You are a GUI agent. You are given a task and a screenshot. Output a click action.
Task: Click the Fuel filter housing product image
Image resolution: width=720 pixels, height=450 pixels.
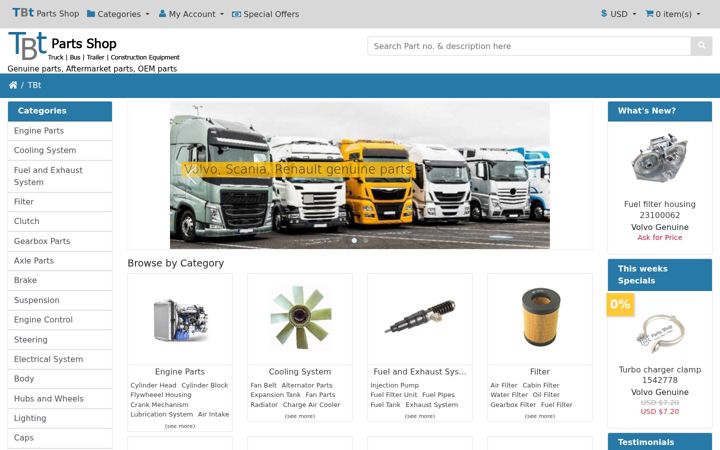[660, 158]
